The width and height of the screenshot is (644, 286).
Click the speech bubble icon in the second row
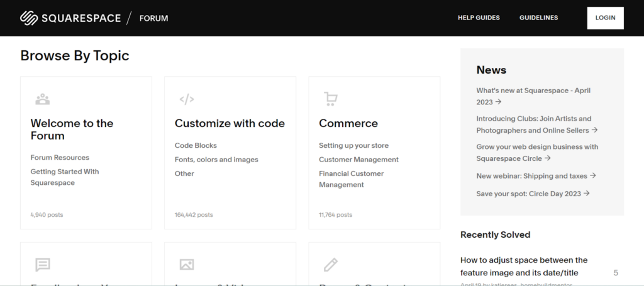click(x=43, y=265)
